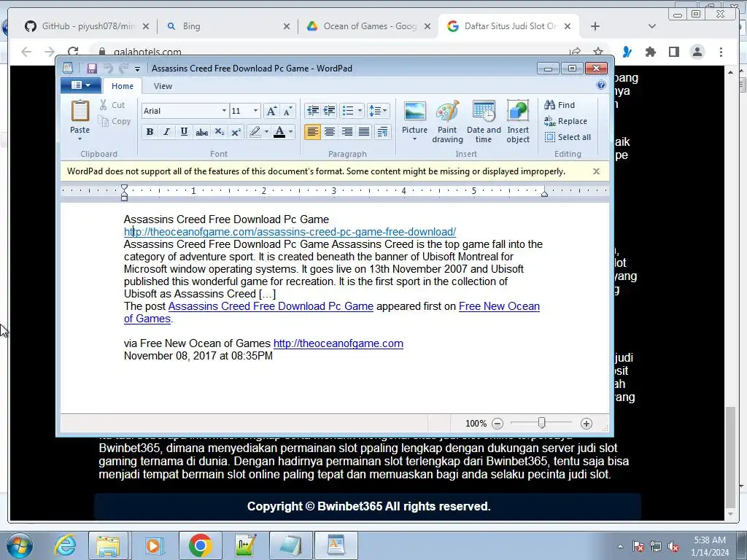Click the Paste icon in WordPad

(80, 111)
